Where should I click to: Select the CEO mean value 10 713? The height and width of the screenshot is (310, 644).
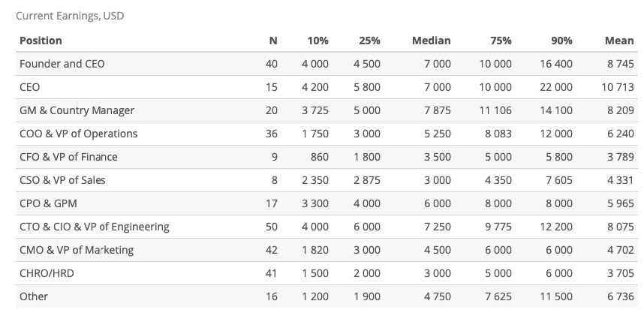click(618, 87)
